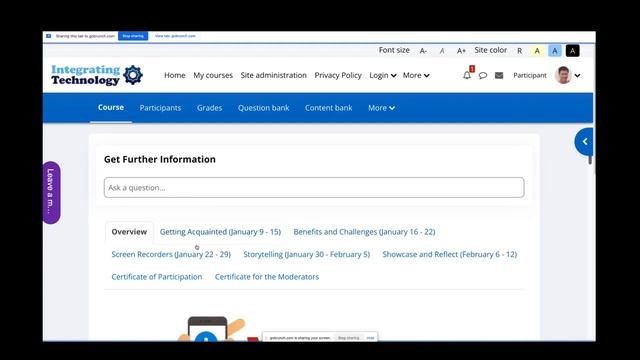Viewport: 640px width, 360px height.
Task: Open Storytelling (January 30 - February 5) tab
Action: click(x=307, y=254)
